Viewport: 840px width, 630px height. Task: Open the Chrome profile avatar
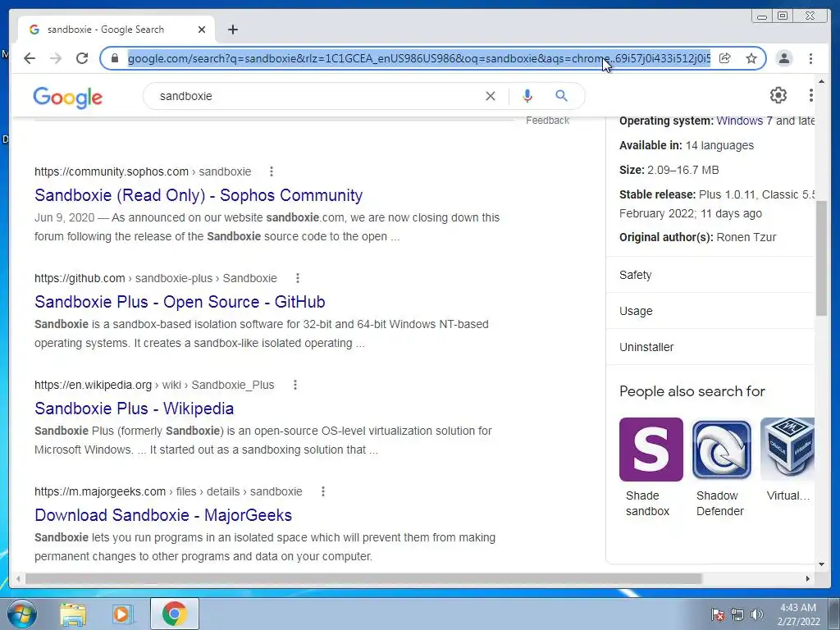pyautogui.click(x=783, y=58)
